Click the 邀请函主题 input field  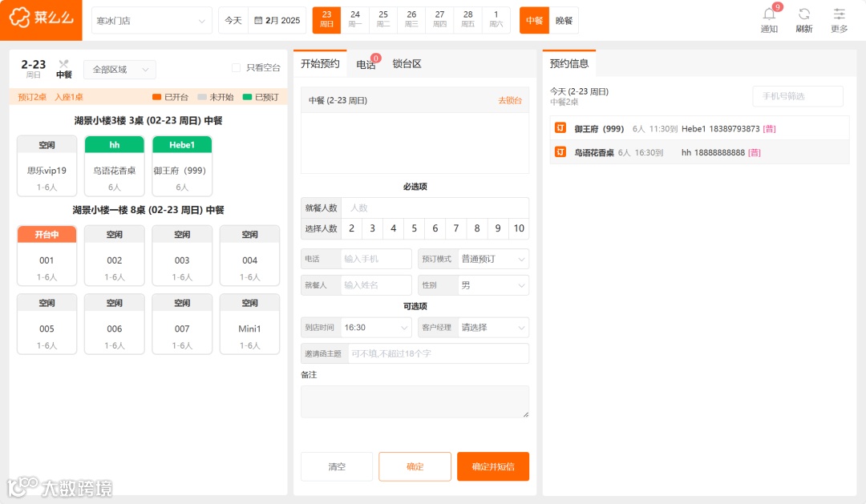click(438, 353)
